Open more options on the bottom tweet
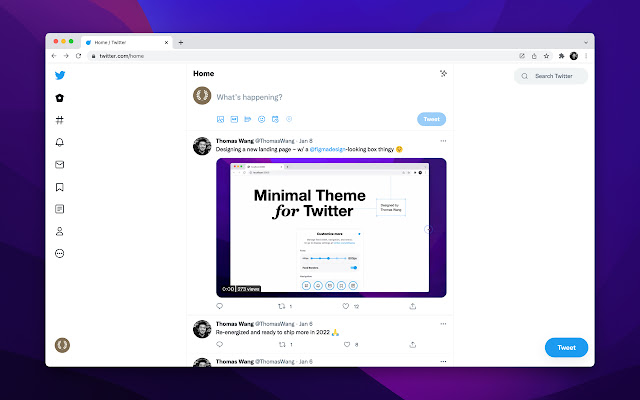Screen dimensions: 640x400 (x=443, y=362)
